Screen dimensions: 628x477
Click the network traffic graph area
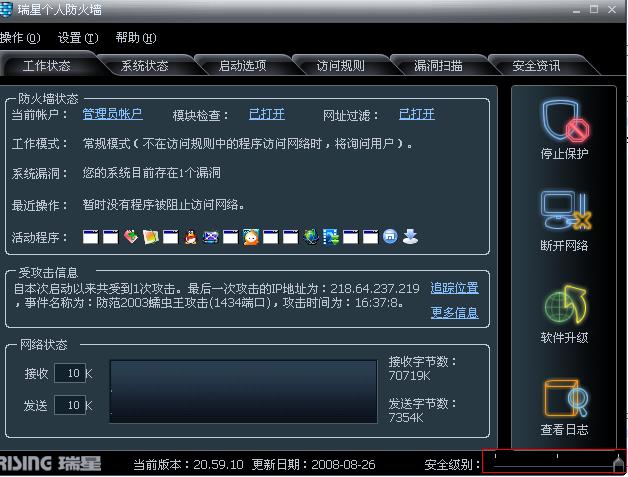coord(244,391)
